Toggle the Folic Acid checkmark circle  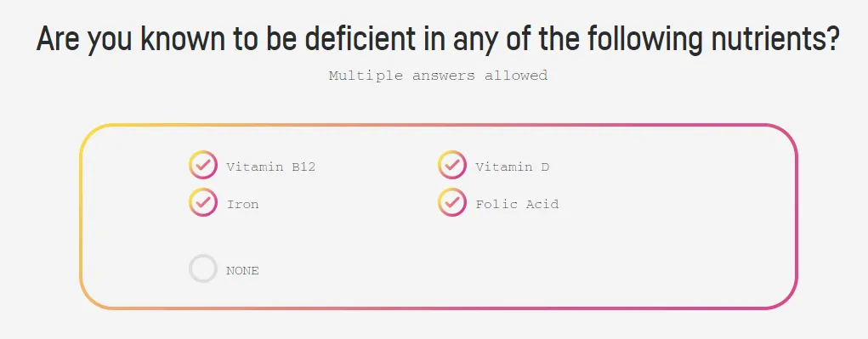(x=451, y=202)
